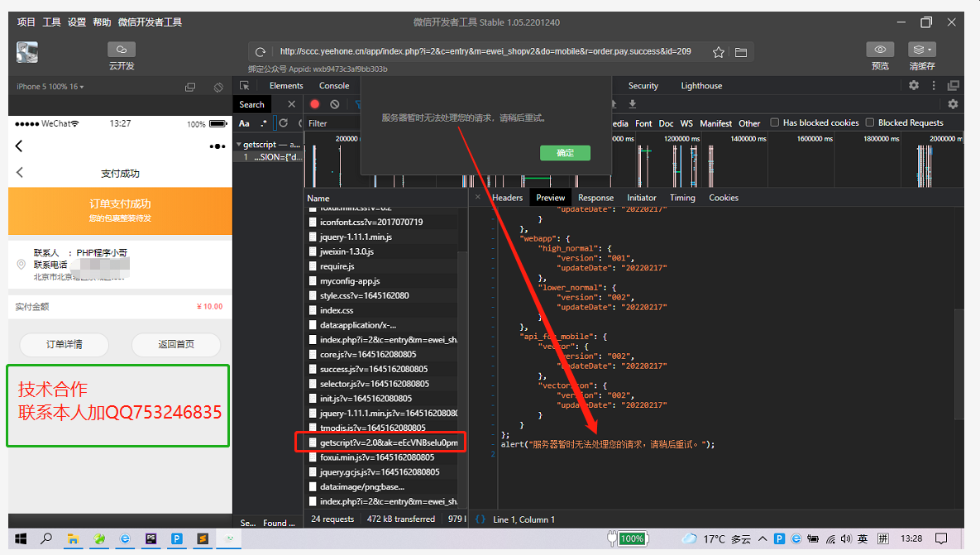Open File Explorer from the taskbar
This screenshot has width=980, height=555.
(x=73, y=538)
